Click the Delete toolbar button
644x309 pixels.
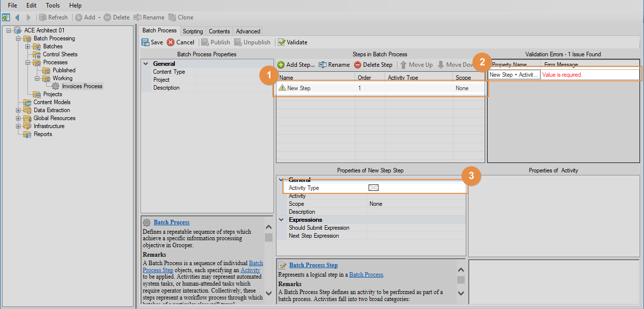click(x=117, y=17)
